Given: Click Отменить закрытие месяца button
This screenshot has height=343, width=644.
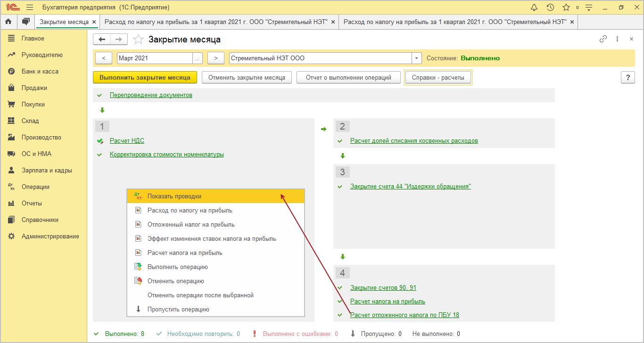Looking at the screenshot, I should (247, 77).
